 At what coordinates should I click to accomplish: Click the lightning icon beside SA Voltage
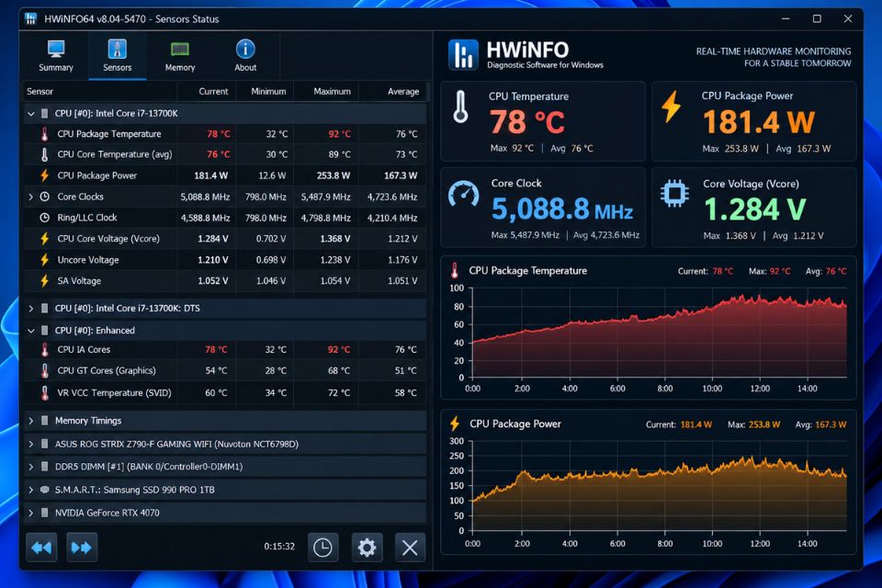(x=44, y=281)
